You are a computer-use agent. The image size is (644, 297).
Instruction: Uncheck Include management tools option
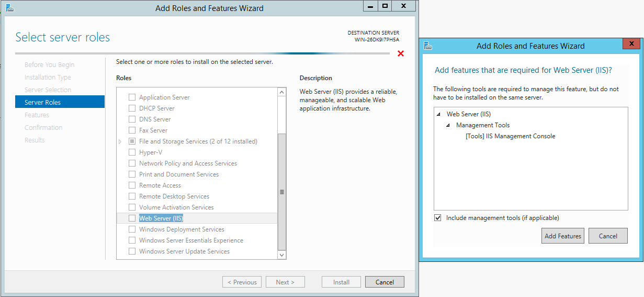tap(437, 218)
